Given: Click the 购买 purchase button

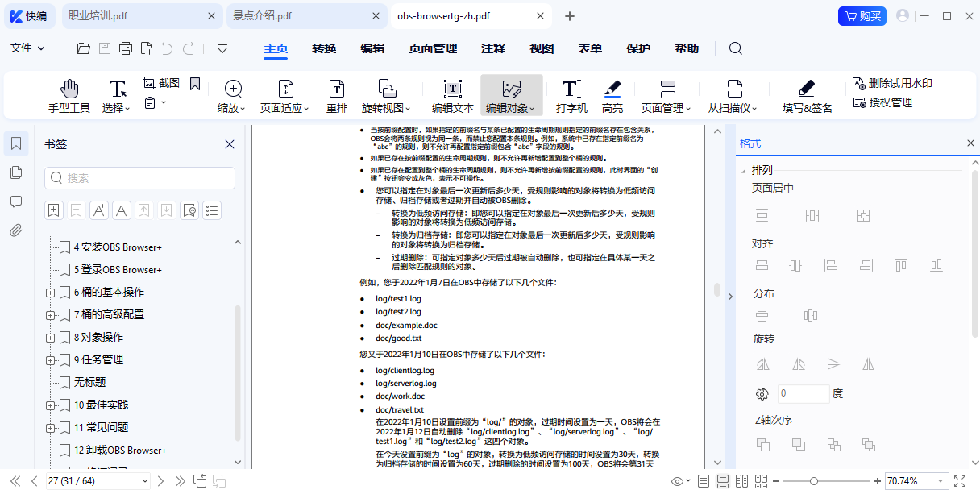Looking at the screenshot, I should pos(862,15).
